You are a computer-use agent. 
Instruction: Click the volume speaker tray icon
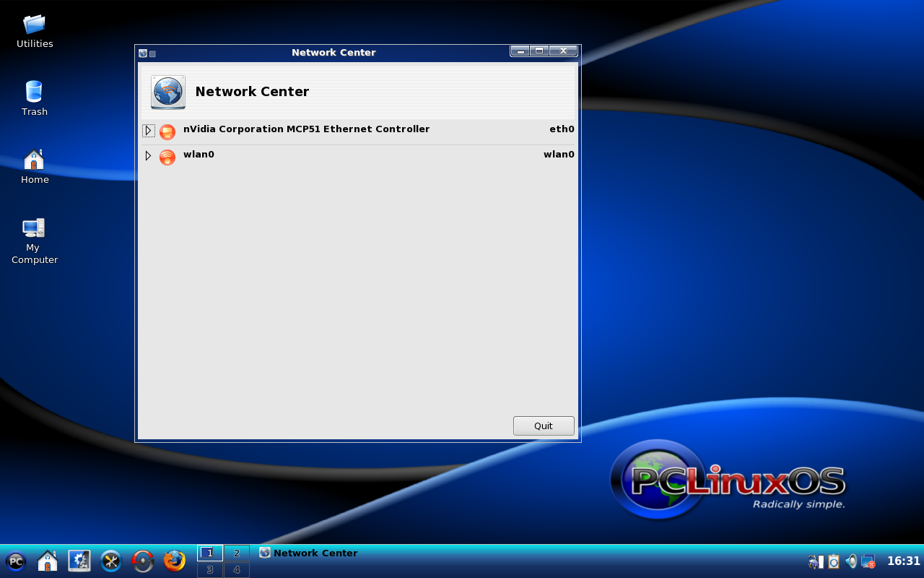tap(851, 561)
